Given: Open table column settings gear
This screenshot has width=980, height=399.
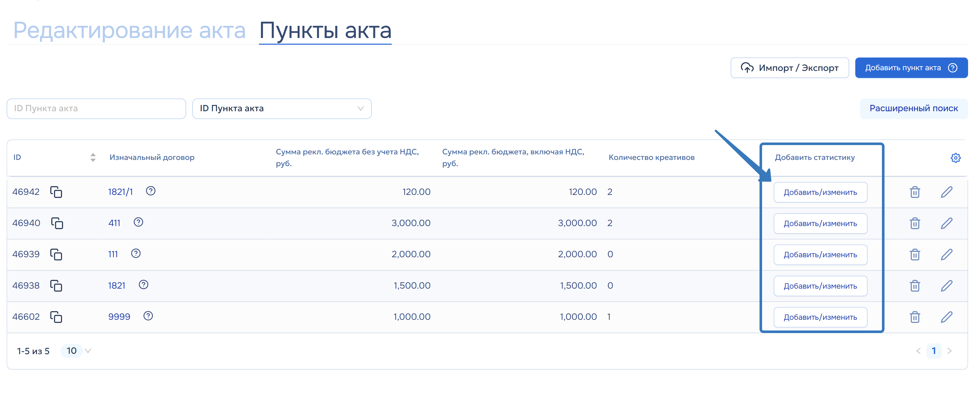Looking at the screenshot, I should [x=955, y=158].
